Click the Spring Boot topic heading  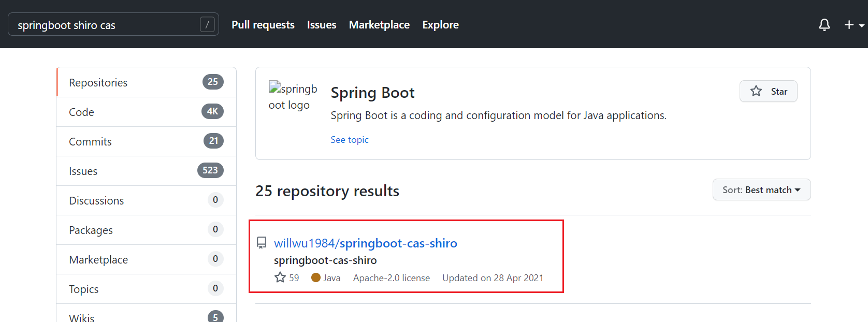[x=372, y=93]
